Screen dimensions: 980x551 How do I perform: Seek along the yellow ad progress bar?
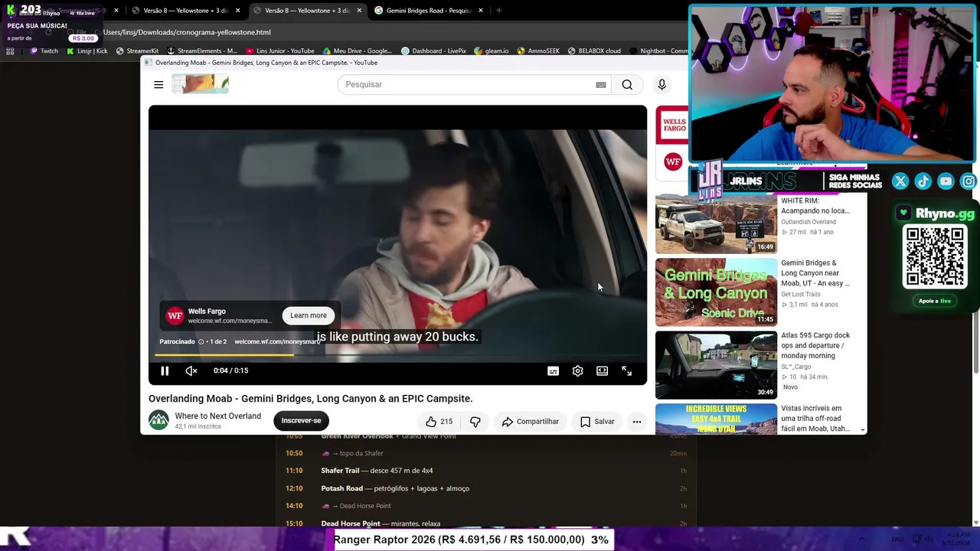tap(397, 355)
